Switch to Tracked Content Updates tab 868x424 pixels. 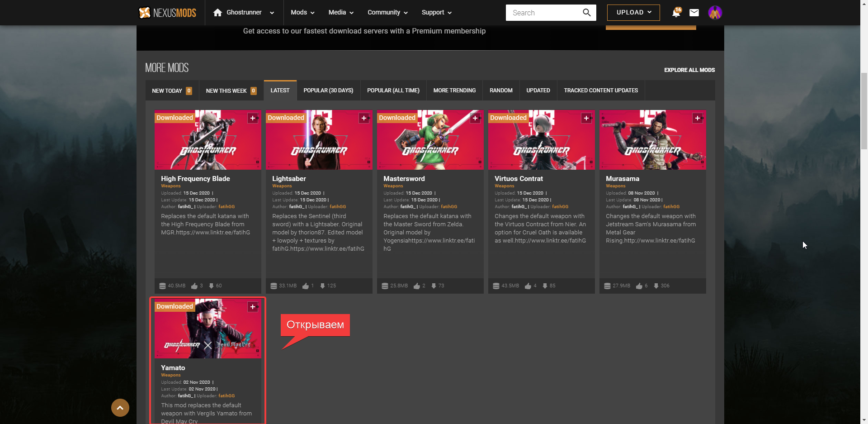[601, 91]
